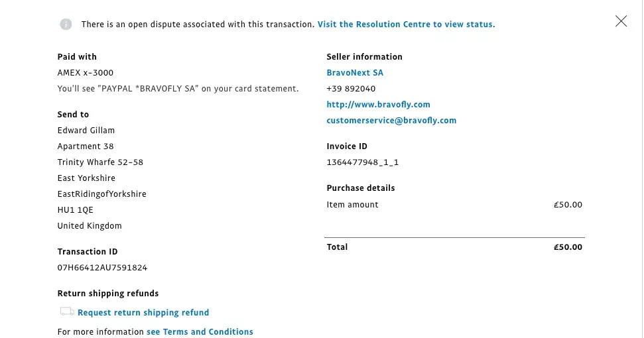
Task: Select Request return shipping refund
Action: [x=143, y=313]
